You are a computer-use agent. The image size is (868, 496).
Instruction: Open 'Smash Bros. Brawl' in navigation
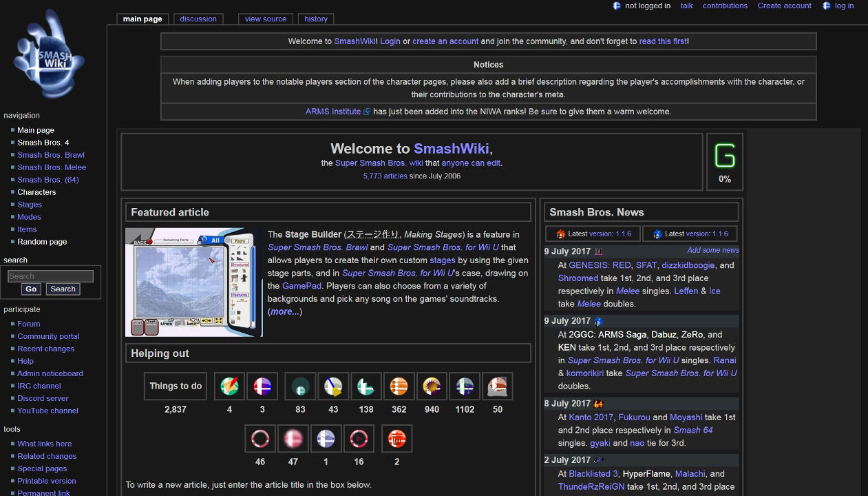[51, 155]
